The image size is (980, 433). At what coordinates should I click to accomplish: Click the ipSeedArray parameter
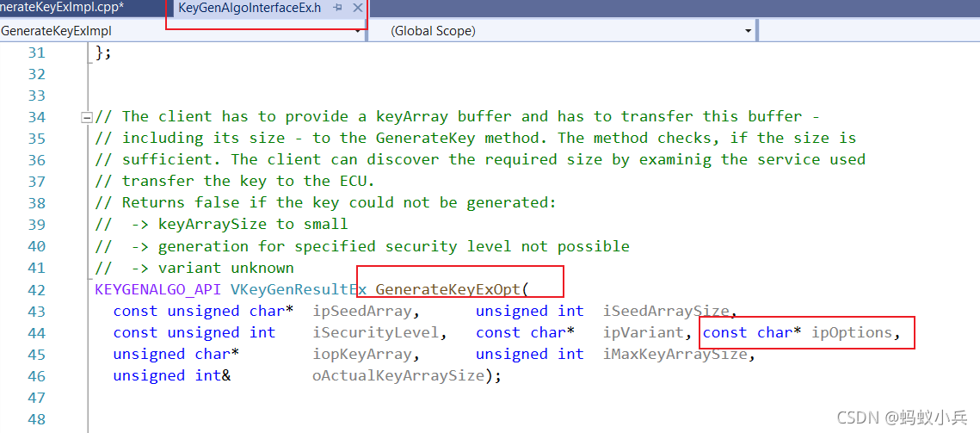(x=362, y=311)
